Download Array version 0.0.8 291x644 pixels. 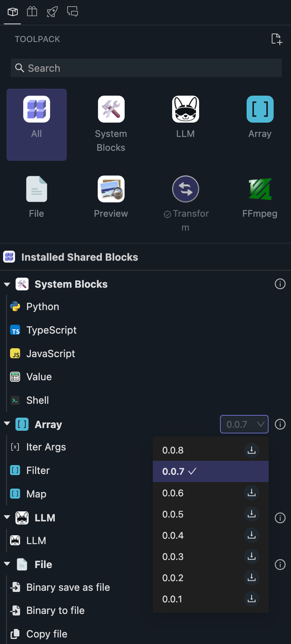[x=252, y=450]
